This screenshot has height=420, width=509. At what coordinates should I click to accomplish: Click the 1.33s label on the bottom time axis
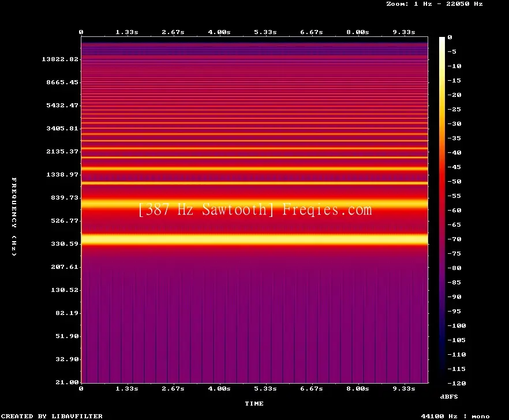click(x=127, y=388)
